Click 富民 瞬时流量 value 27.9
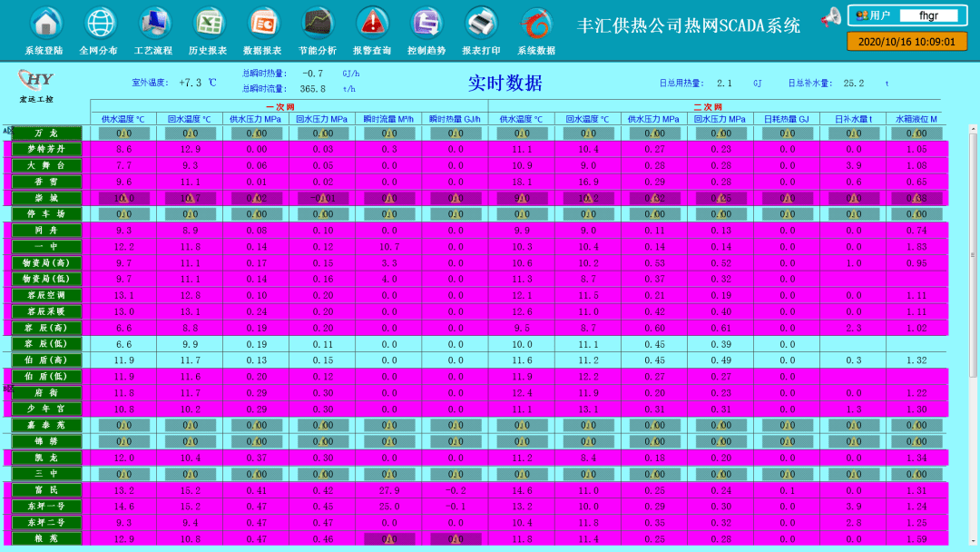 tap(388, 491)
